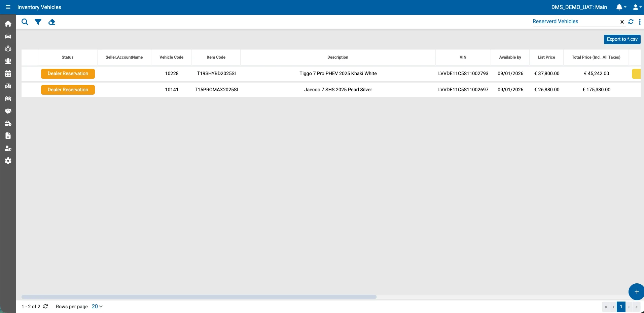This screenshot has width=644, height=313.
Task: Click total price € 45,242.00
Action: pos(597,73)
